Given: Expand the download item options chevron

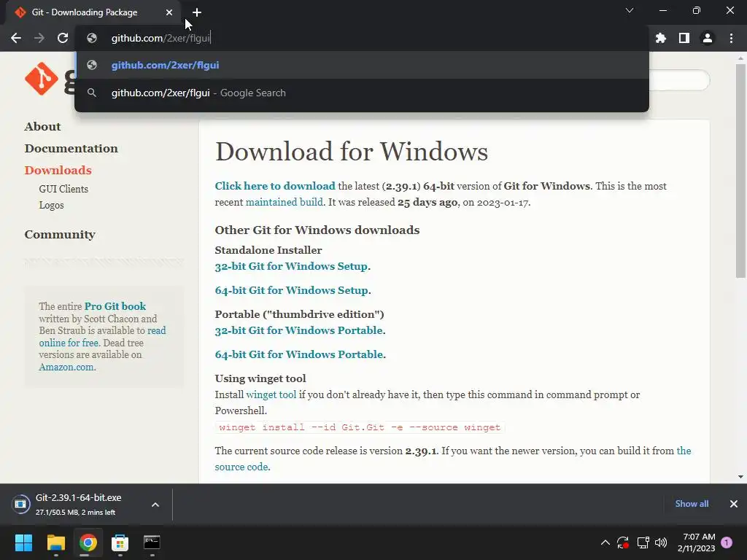Looking at the screenshot, I should (x=155, y=505).
